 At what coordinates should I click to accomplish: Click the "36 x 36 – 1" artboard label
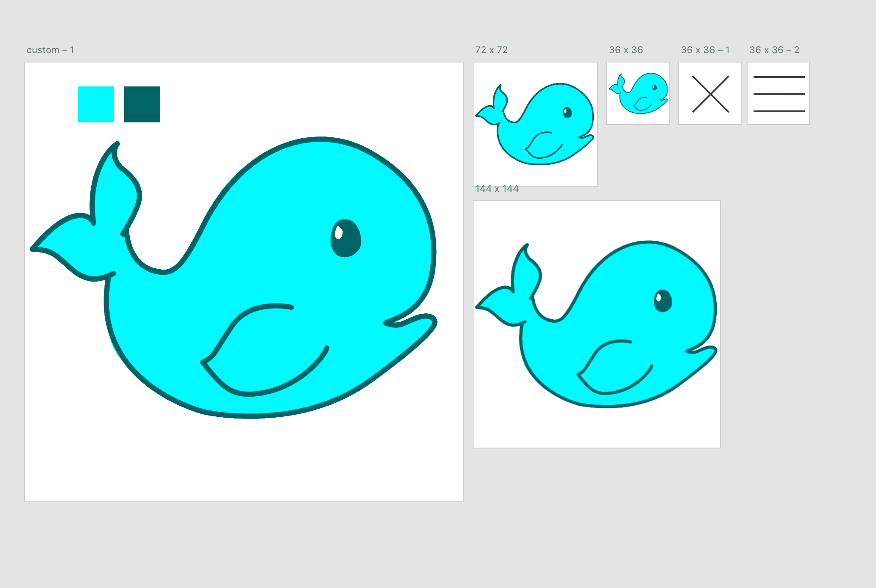705,50
